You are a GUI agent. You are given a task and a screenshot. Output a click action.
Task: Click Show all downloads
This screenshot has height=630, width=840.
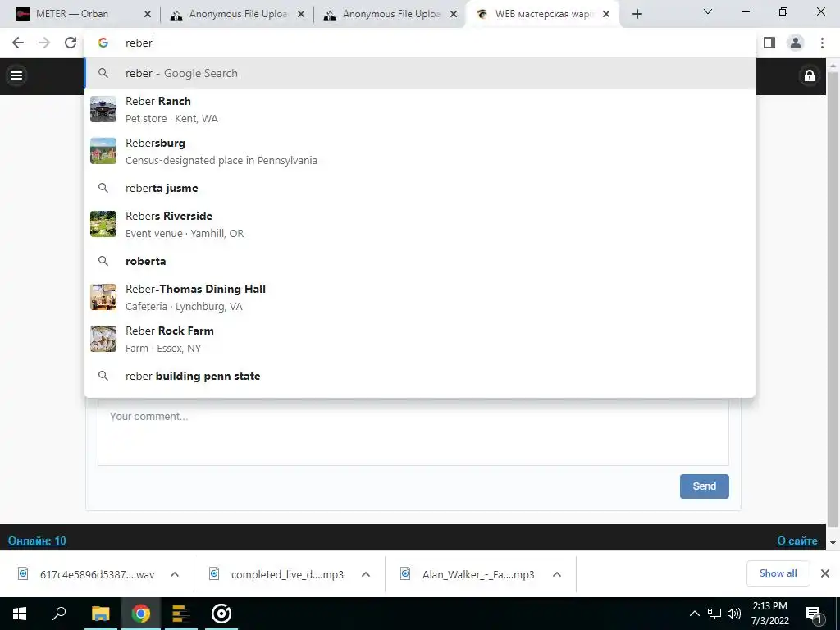point(778,573)
